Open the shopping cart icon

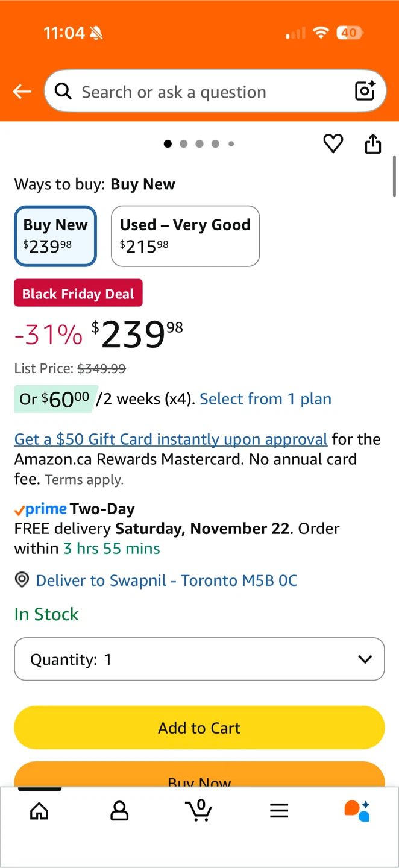[199, 811]
